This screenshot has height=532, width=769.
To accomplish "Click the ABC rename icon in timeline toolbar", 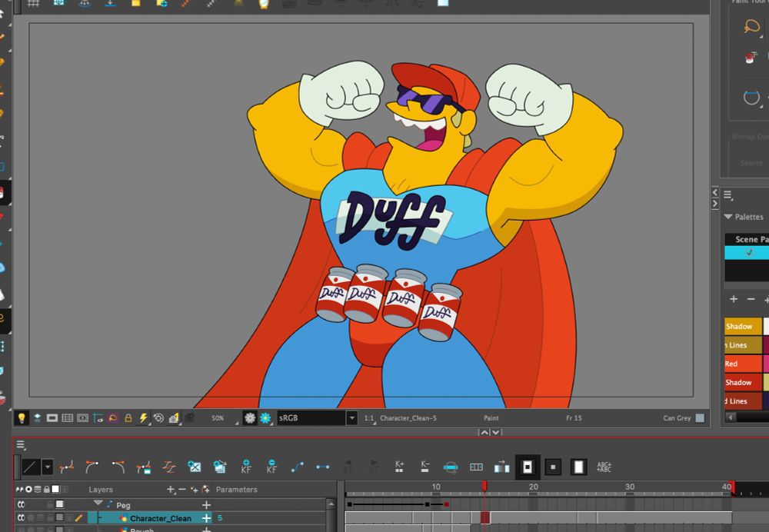I will (x=604, y=467).
